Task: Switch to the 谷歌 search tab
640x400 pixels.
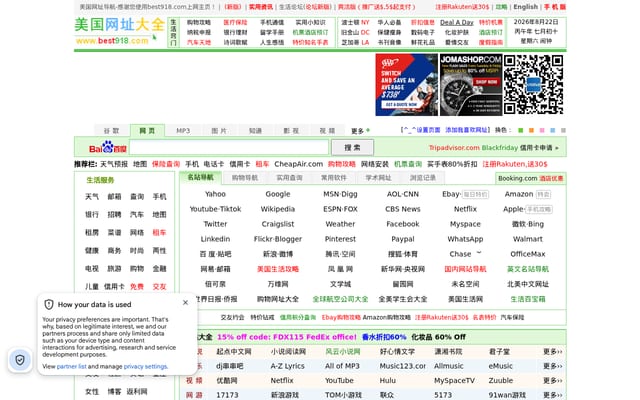Action: click(111, 131)
